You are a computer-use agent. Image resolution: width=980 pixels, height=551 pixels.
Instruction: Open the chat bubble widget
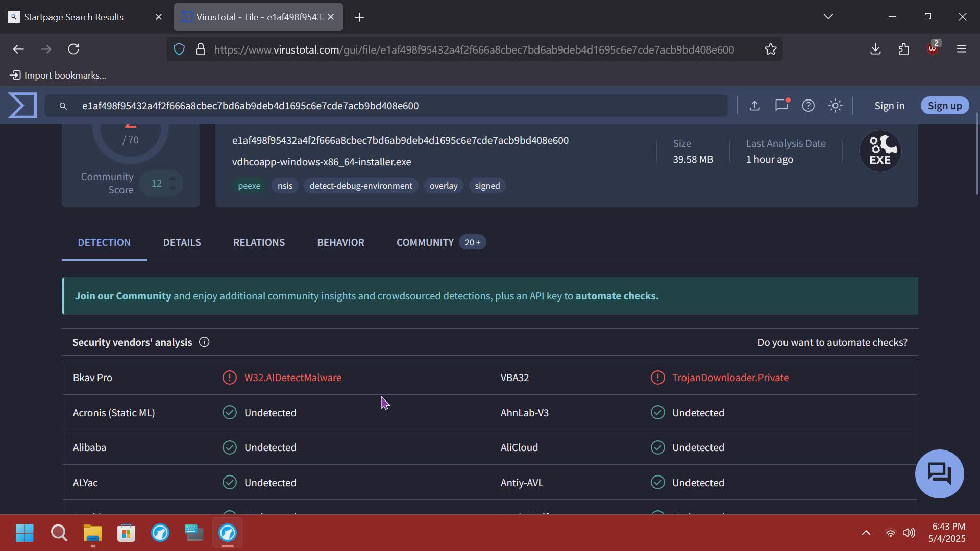(939, 473)
